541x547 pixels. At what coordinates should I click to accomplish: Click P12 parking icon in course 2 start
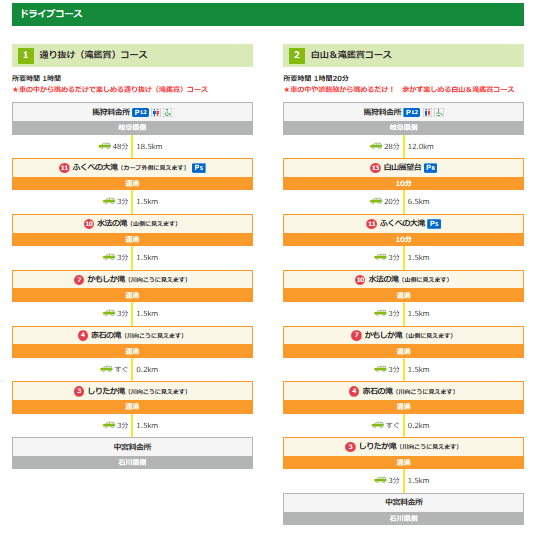click(x=412, y=112)
